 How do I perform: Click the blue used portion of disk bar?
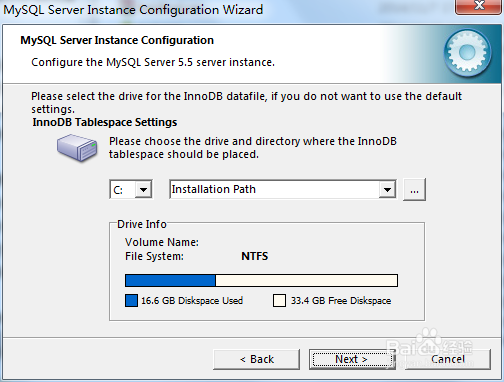tap(170, 281)
